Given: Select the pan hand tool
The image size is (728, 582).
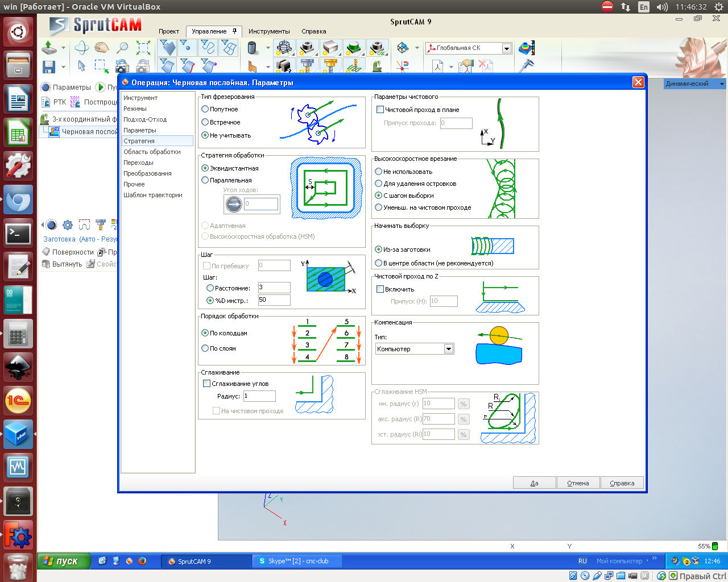Looking at the screenshot, I should pos(102,48).
